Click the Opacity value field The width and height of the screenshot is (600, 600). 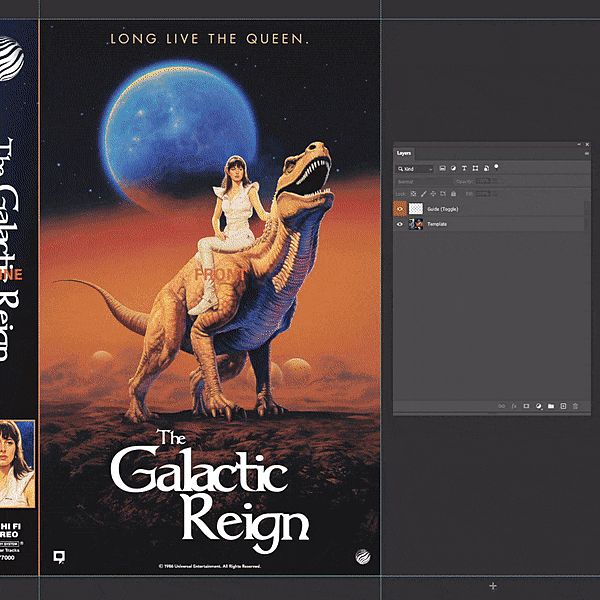coord(483,181)
